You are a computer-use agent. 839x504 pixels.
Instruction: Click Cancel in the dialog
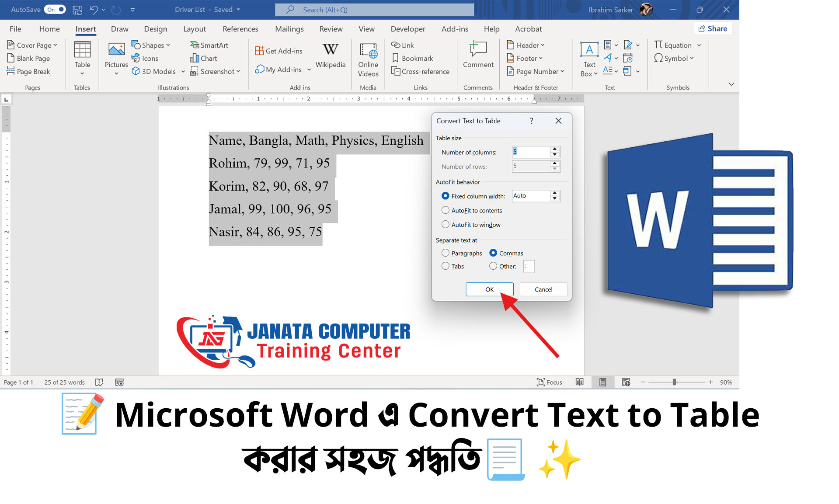(543, 289)
